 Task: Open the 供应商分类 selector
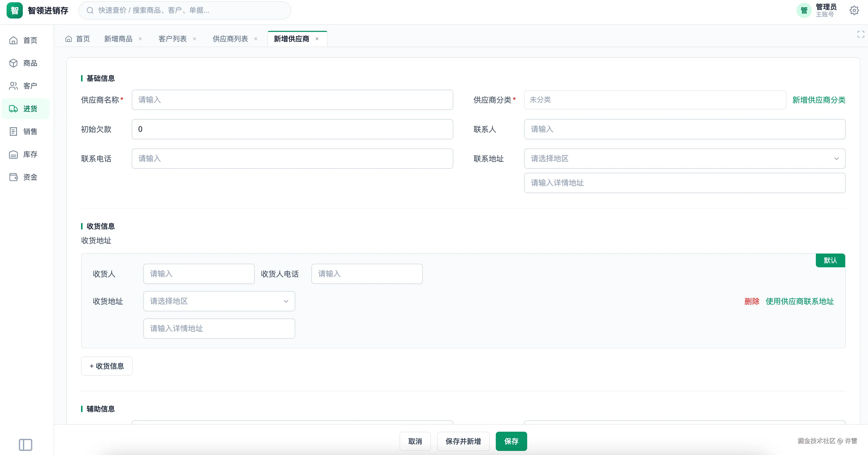pyautogui.click(x=655, y=100)
